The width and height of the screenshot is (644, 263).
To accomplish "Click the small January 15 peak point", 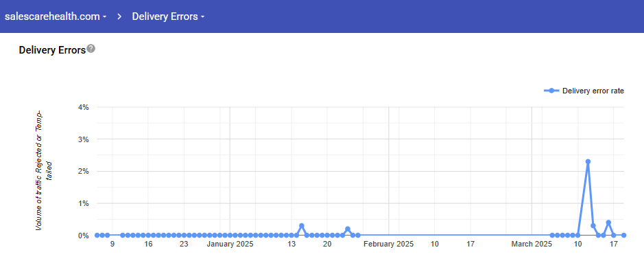I will point(302,226).
